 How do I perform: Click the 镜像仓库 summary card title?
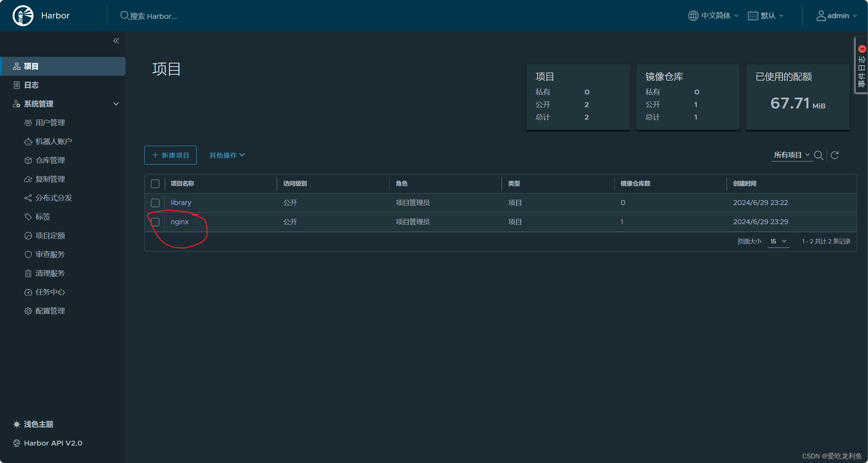[x=664, y=77]
